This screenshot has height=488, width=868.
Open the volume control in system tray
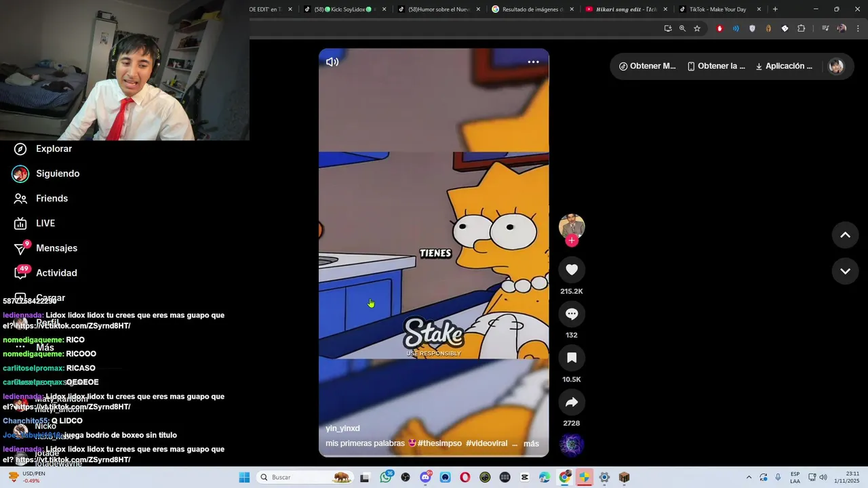pyautogui.click(x=823, y=477)
